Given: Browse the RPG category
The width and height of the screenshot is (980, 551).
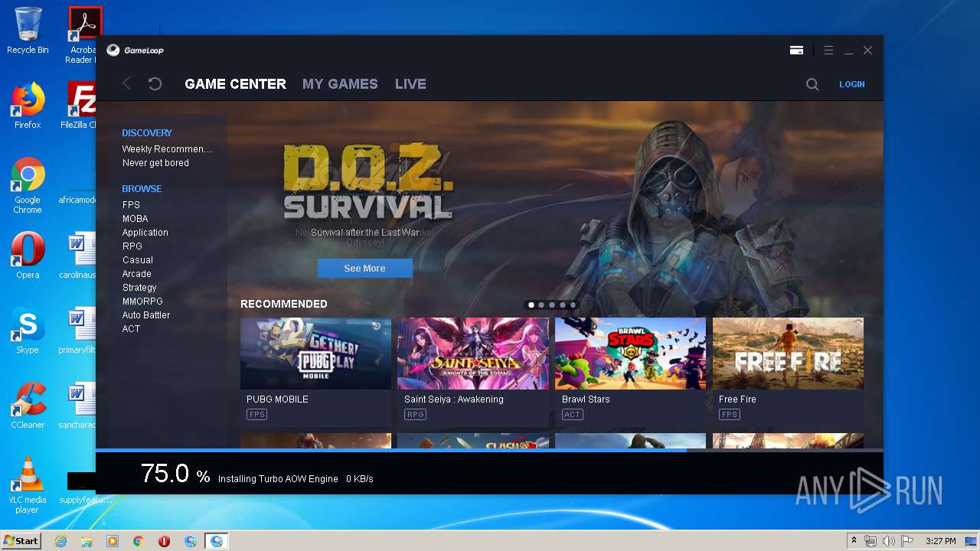Looking at the screenshot, I should coord(132,246).
